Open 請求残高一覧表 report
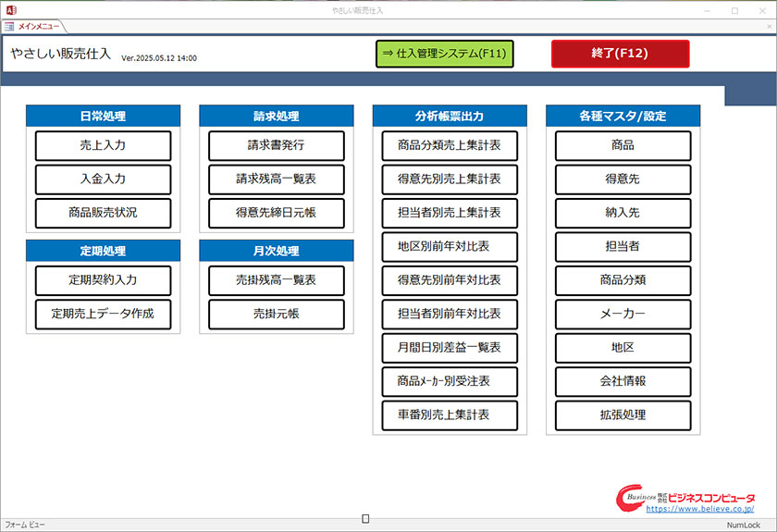 point(277,179)
